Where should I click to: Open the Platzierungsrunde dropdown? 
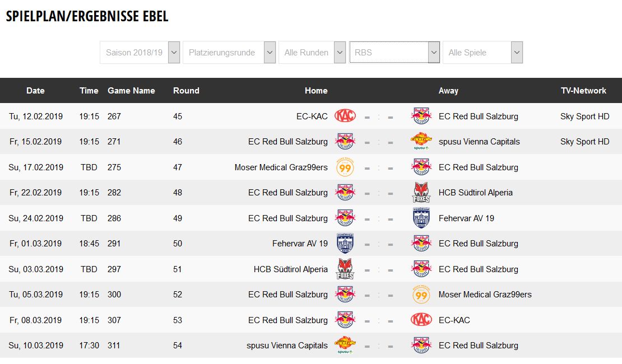(x=229, y=53)
